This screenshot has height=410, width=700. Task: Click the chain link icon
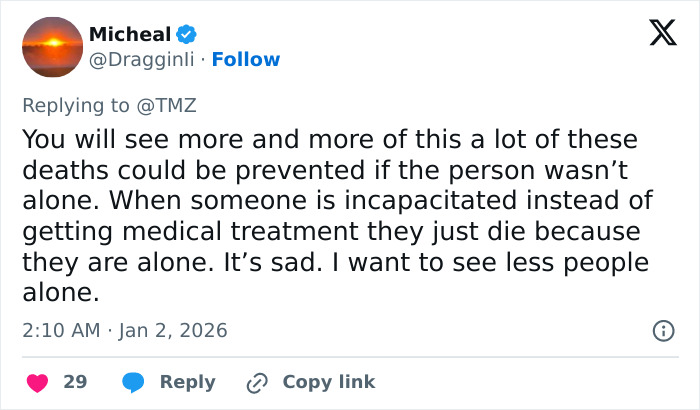tap(257, 382)
